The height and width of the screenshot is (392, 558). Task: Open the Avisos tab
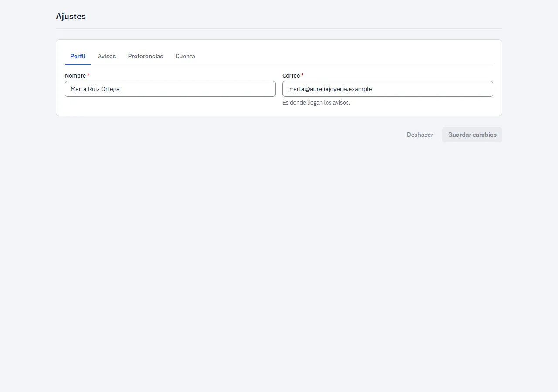(107, 57)
